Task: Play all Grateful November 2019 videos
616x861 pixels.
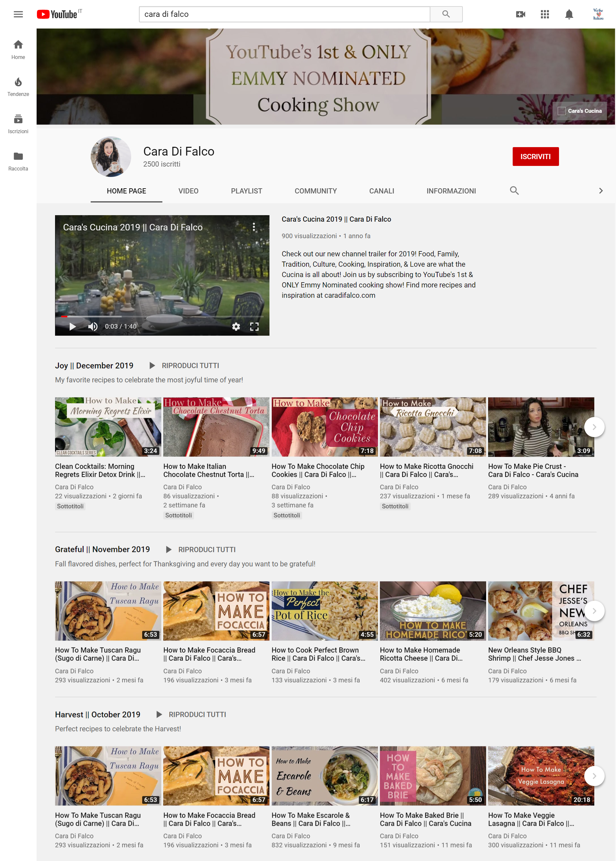Action: (x=201, y=550)
